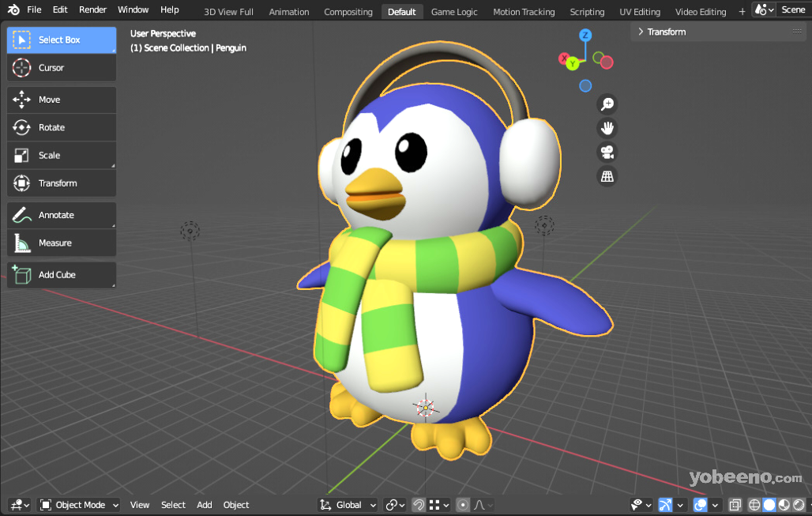Click the red X axis gizmo handle
The height and width of the screenshot is (516, 812).
[563, 58]
